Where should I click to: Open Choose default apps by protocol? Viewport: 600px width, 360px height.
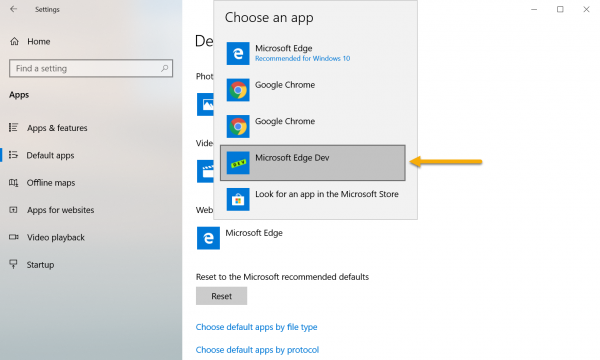[257, 350]
